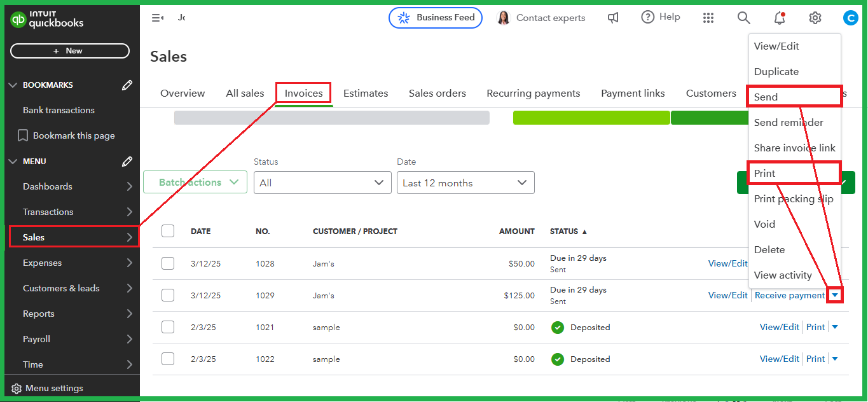Open the megaphone announcements icon
Screen dimensions: 868x402
(613, 18)
